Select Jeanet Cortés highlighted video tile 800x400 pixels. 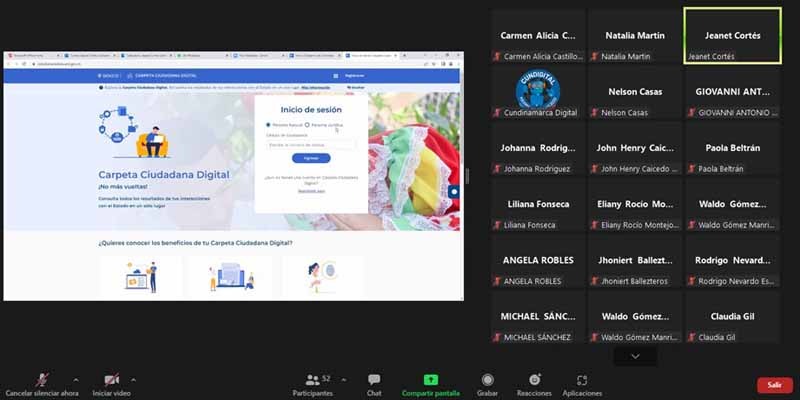(732, 36)
